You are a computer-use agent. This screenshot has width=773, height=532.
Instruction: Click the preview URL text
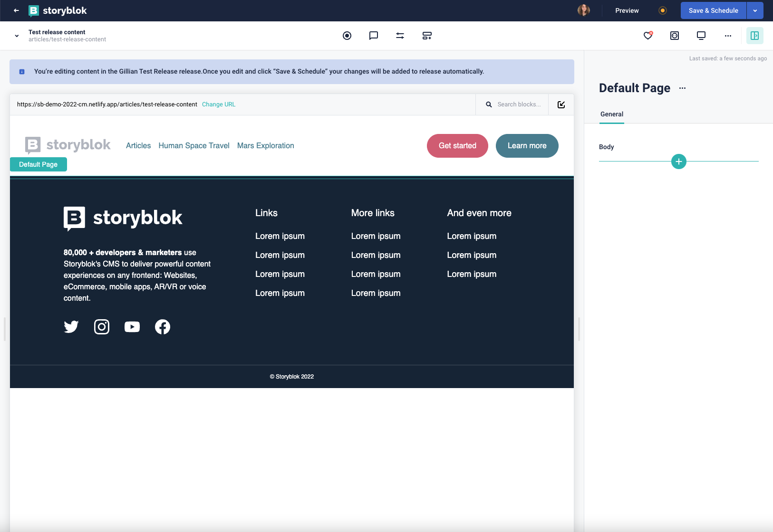(x=107, y=104)
